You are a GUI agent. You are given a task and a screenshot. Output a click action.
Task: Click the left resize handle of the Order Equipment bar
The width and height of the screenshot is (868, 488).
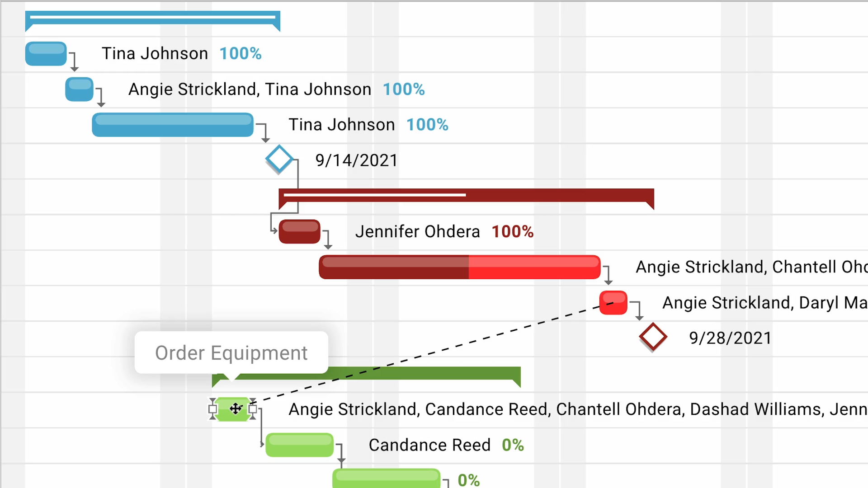pyautogui.click(x=212, y=409)
